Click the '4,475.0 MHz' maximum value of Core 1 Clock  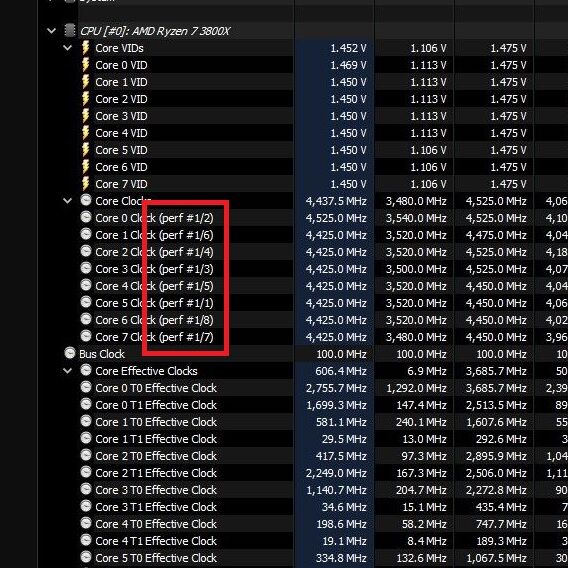496,235
